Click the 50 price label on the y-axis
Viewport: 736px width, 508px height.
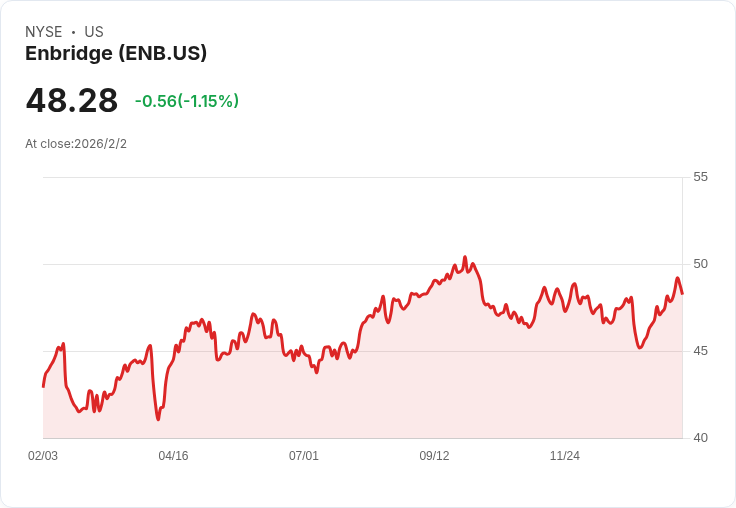pos(700,264)
